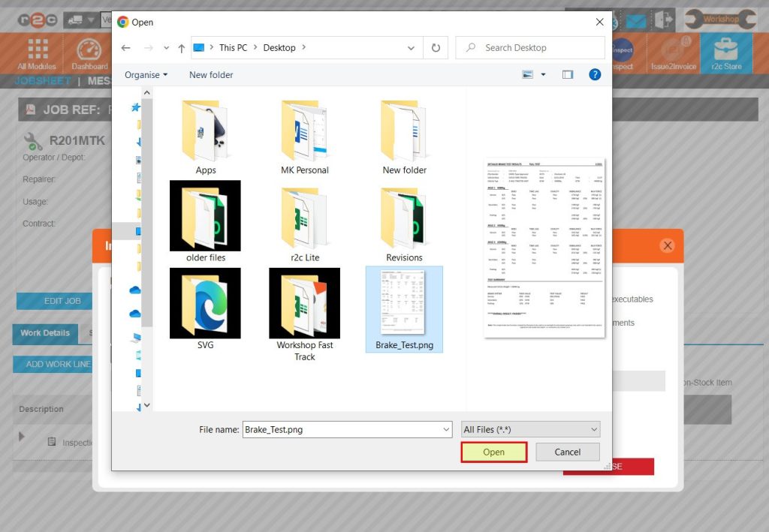Click the New folder button
769x532 pixels.
click(212, 74)
